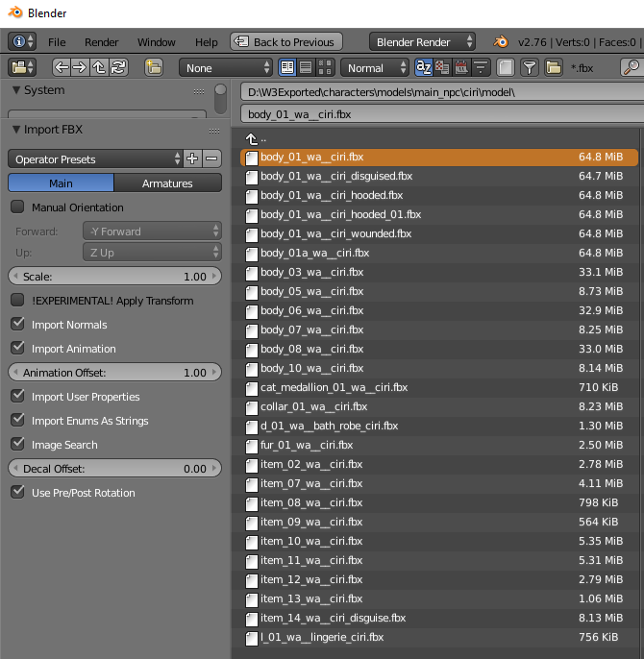644x659 pixels.
Task: Refresh the file list
Action: click(118, 67)
